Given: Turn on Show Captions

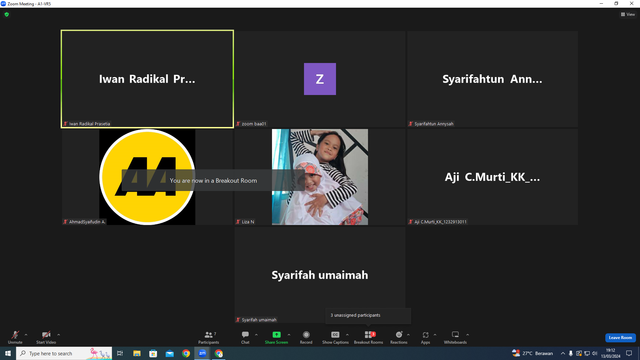Looking at the screenshot, I should tap(335, 338).
